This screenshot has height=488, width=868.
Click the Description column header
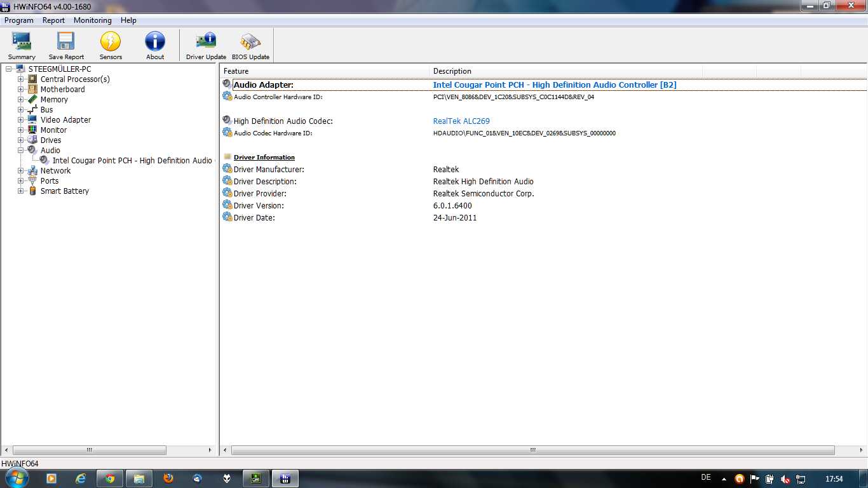tap(567, 71)
